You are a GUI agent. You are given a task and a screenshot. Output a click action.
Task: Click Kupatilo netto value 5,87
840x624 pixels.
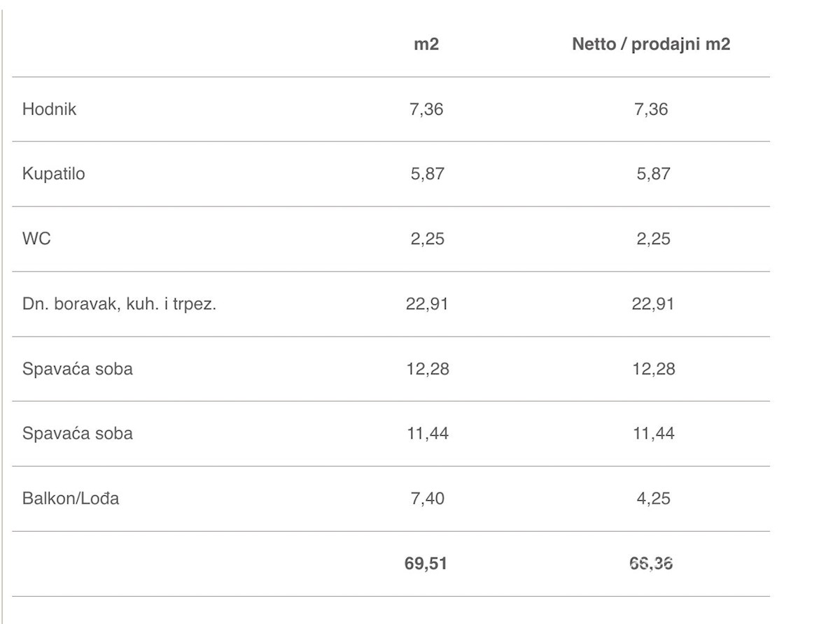point(651,174)
